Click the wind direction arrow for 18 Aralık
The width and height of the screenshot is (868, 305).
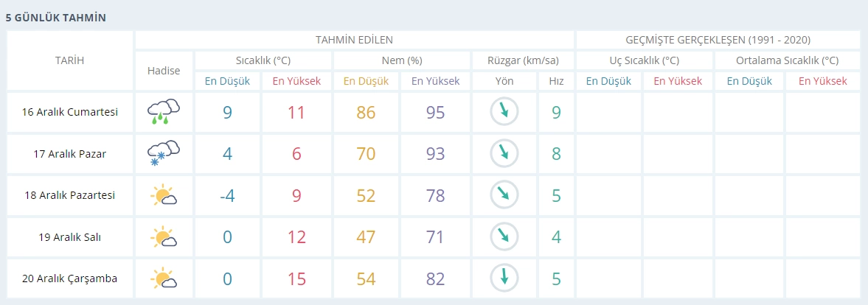coord(504,195)
